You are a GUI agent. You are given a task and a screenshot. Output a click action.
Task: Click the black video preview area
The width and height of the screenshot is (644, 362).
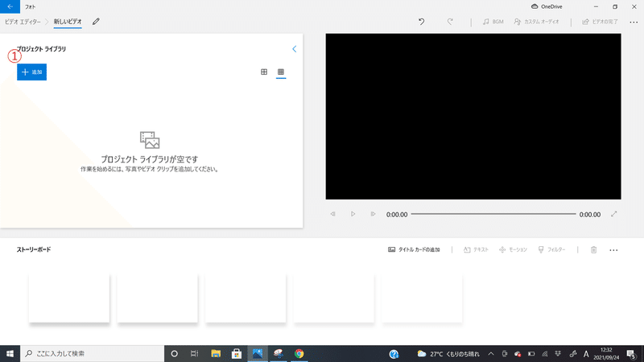coord(473,117)
